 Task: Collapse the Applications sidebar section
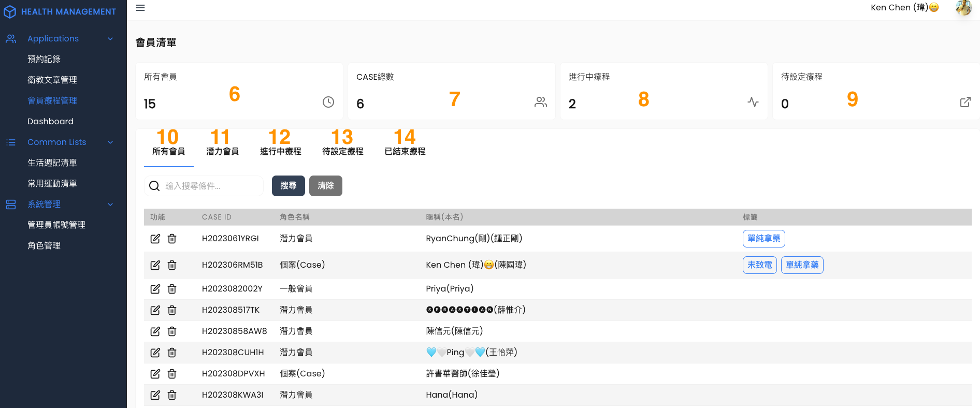110,39
